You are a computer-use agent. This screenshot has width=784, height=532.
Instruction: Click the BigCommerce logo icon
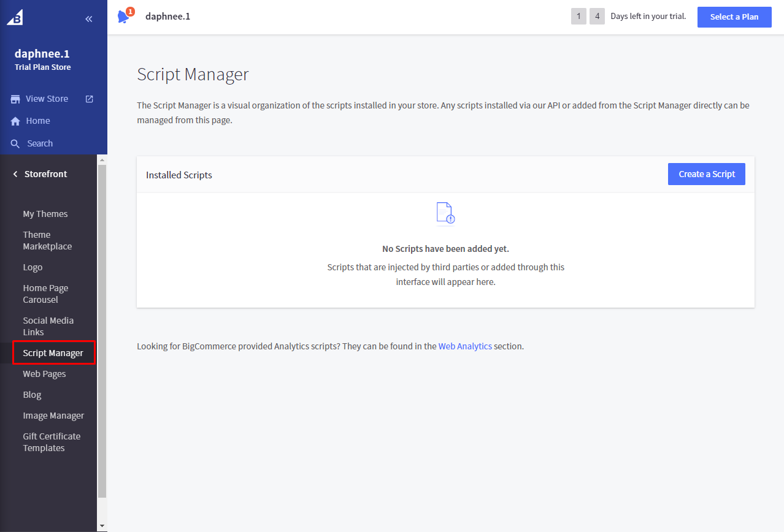pos(15,18)
